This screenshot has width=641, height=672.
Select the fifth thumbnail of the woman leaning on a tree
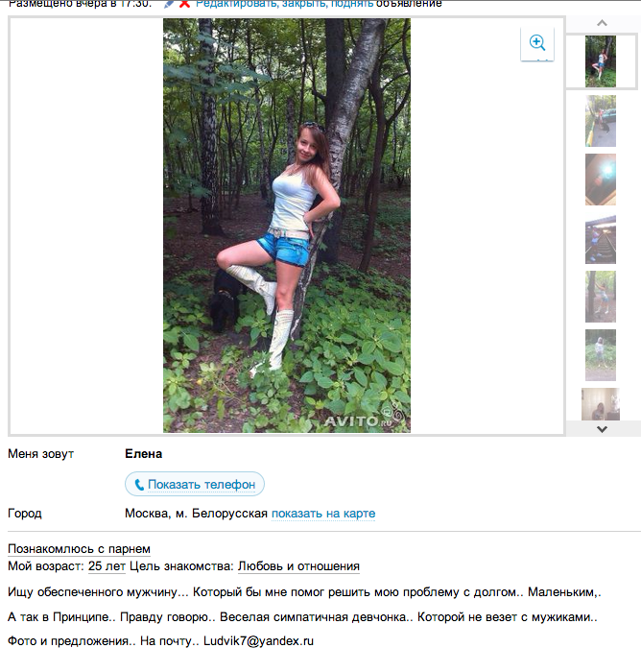[x=601, y=297]
